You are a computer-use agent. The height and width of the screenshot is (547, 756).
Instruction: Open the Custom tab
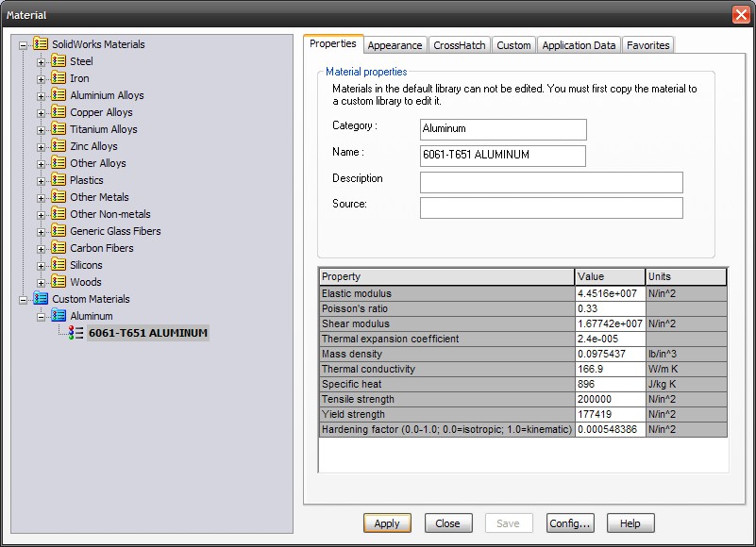click(x=513, y=45)
